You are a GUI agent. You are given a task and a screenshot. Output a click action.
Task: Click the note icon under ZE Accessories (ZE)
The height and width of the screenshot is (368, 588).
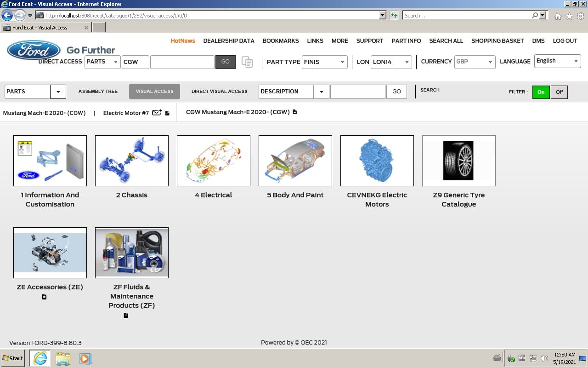[44, 297]
